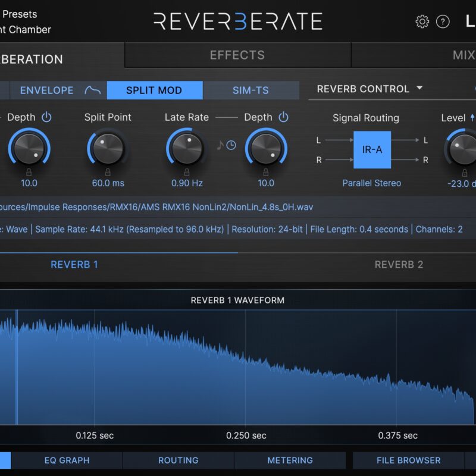Click the 0.125 sec timeline label
Viewport: 476px width, 476px height.
(x=95, y=436)
